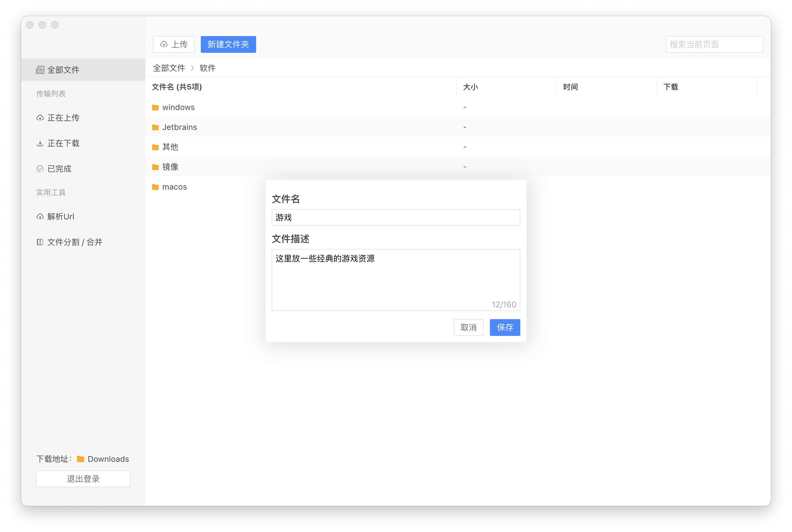Viewport: 792px width, 532px height.
Task: Select the 解析Url tool icon
Action: [x=40, y=217]
